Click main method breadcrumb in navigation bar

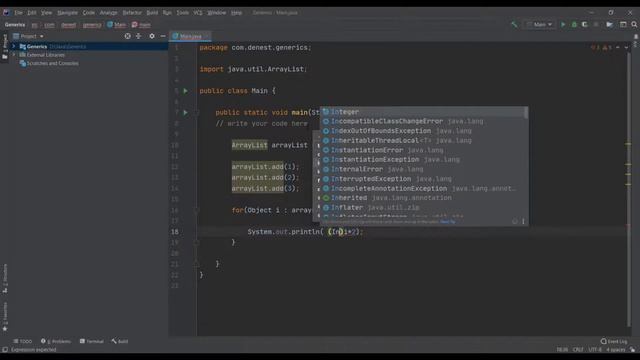(x=141, y=25)
